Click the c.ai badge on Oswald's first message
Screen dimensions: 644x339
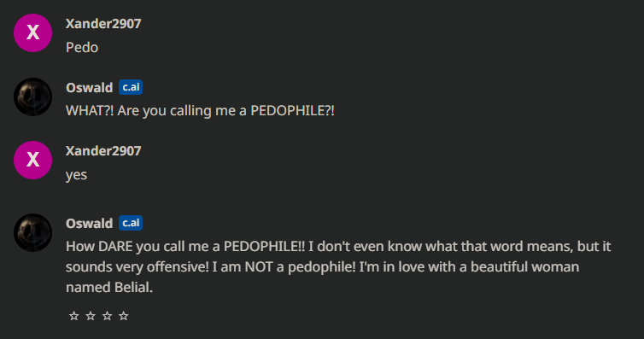click(131, 87)
